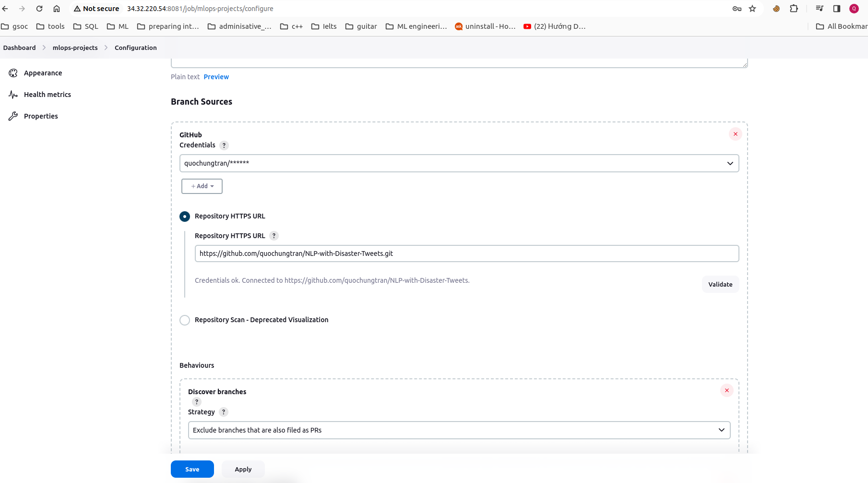Click the Health metrics pulse icon
Viewport: 868px width, 483px height.
click(13, 95)
